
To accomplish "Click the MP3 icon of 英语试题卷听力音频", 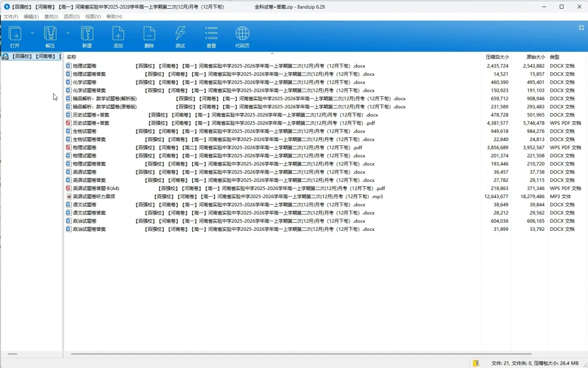I will pyautogui.click(x=69, y=197).
